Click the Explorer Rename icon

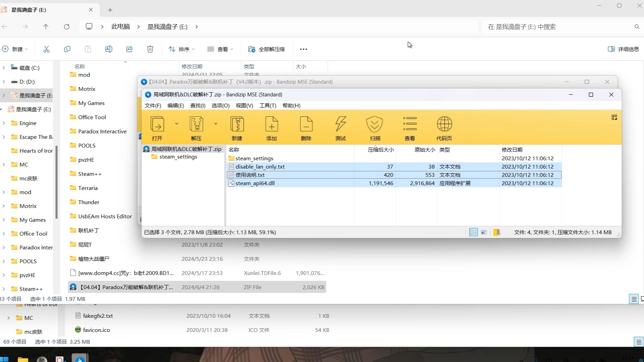pos(109,49)
